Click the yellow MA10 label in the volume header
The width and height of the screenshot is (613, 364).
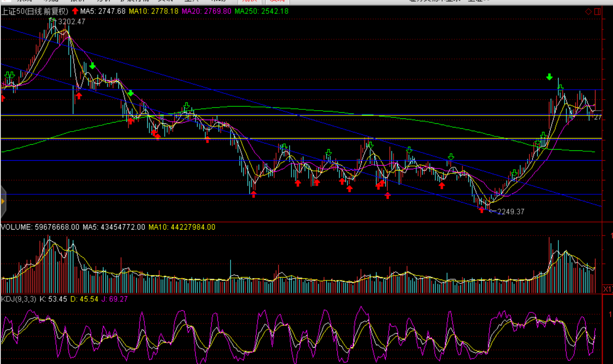pos(182,227)
